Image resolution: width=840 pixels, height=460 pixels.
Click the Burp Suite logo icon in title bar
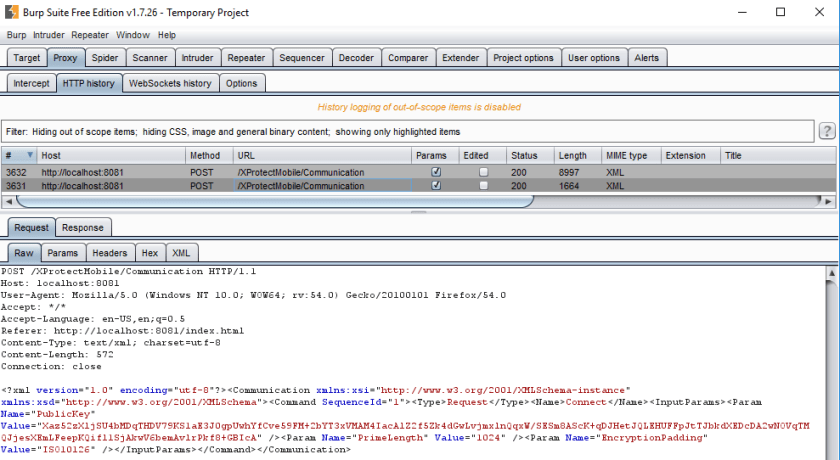[x=11, y=12]
